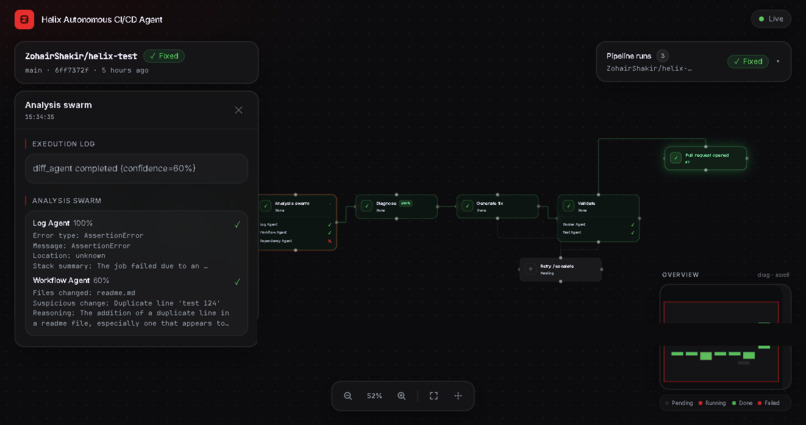Viewport: 806px width, 425px height.
Task: Click the 52% zoom level readout
Action: click(x=374, y=396)
